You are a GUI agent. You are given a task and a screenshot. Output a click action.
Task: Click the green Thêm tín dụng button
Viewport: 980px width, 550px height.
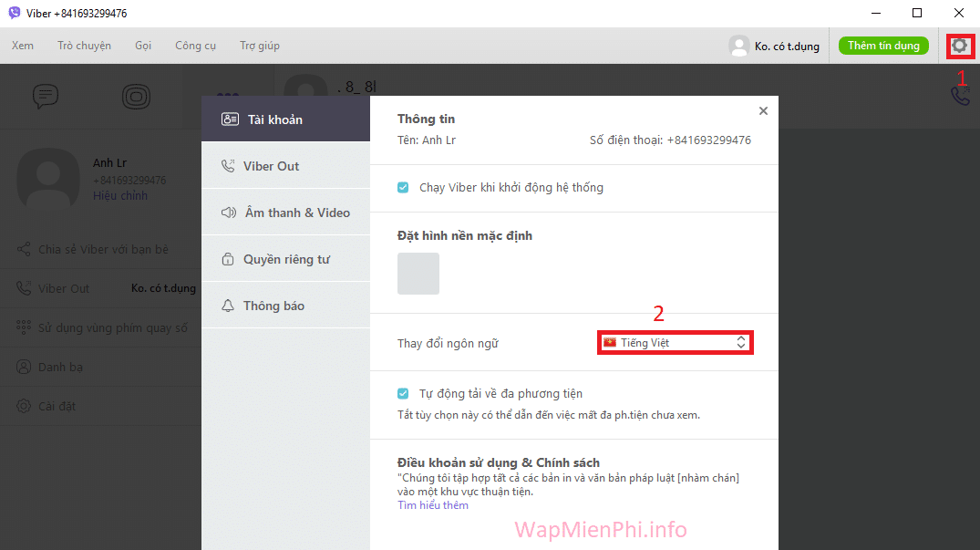click(883, 46)
